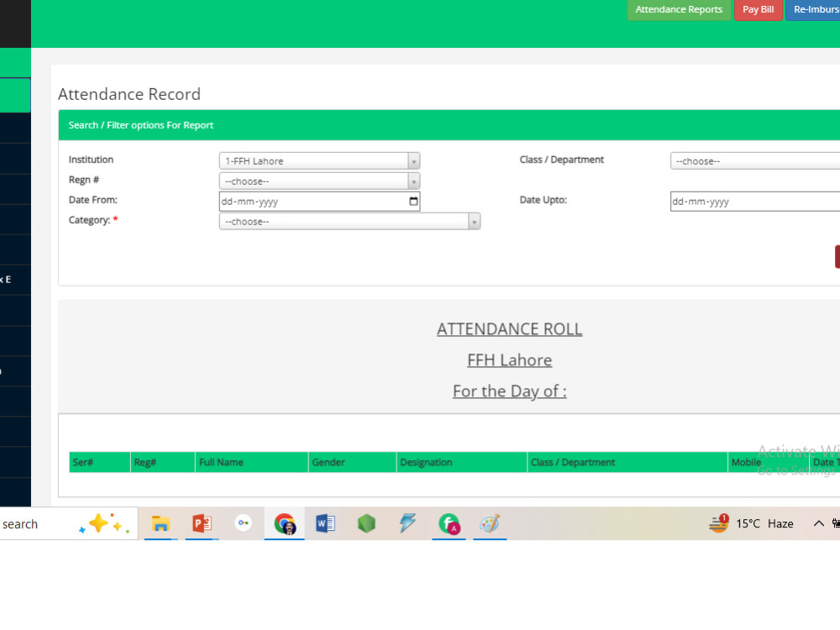Expand the Institution dropdown arrow
This screenshot has height=630, width=840.
413,161
